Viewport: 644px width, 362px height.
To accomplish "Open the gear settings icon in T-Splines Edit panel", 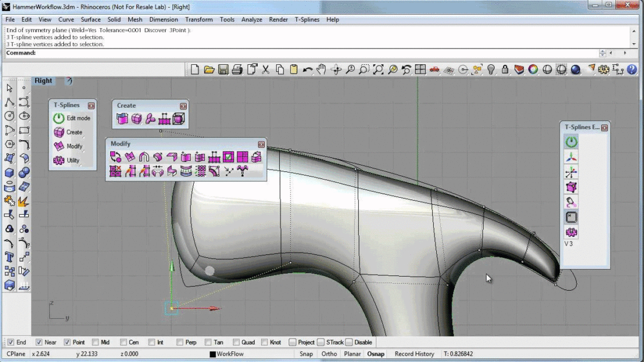I will [x=571, y=232].
